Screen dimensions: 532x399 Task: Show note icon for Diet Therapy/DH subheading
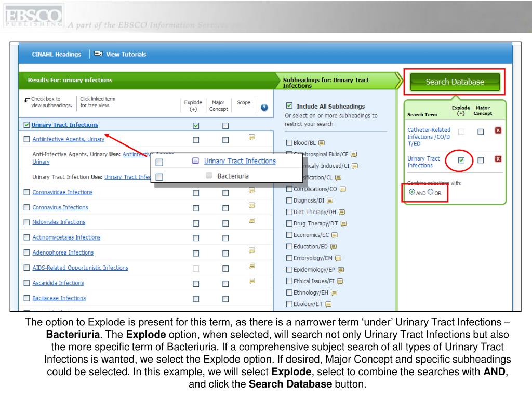342,212
